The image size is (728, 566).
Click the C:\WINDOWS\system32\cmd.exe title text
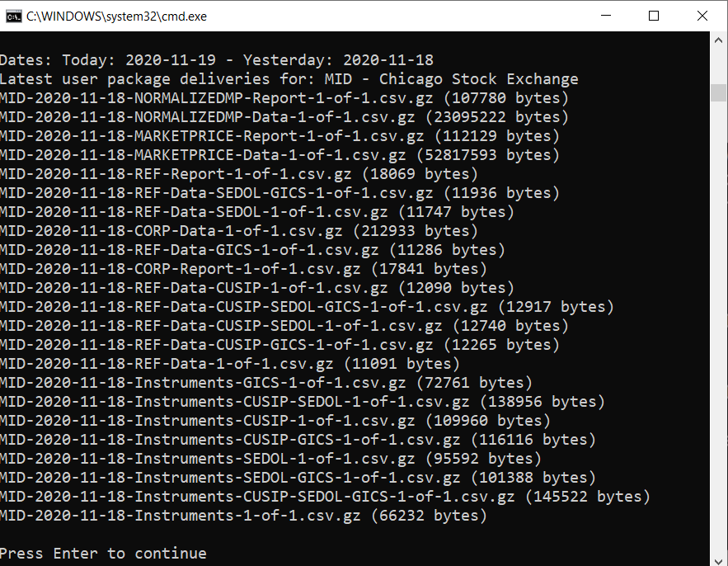coord(116,17)
